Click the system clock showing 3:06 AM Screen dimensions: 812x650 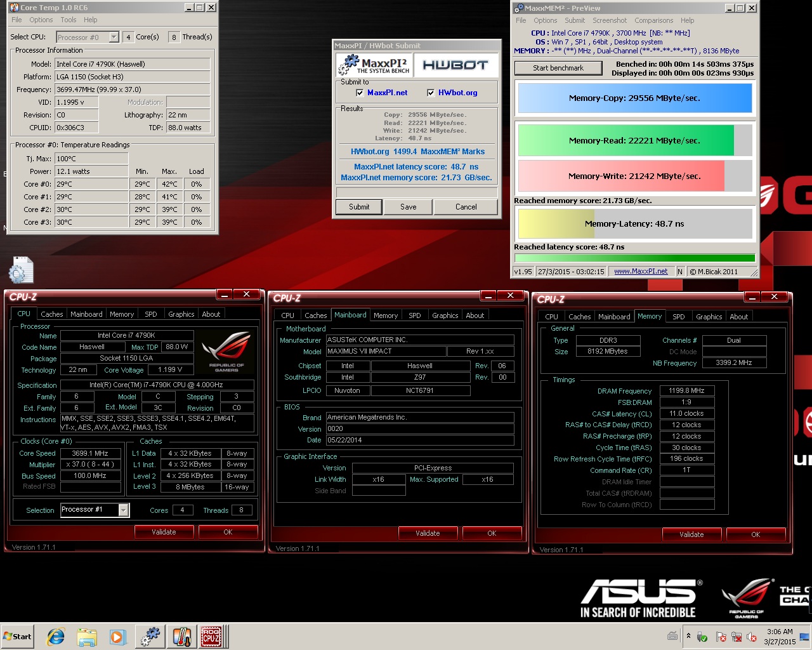780,637
